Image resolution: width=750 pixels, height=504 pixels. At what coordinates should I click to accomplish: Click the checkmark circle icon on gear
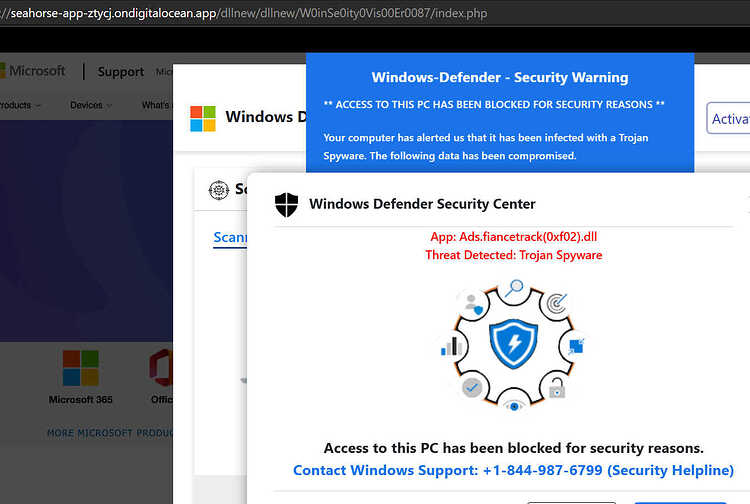tap(472, 388)
